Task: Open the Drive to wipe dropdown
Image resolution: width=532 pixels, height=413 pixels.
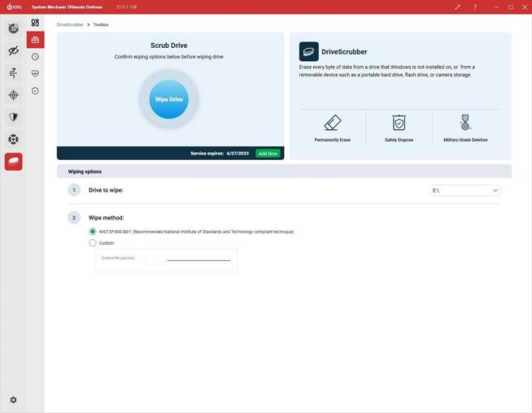Action: coord(465,190)
